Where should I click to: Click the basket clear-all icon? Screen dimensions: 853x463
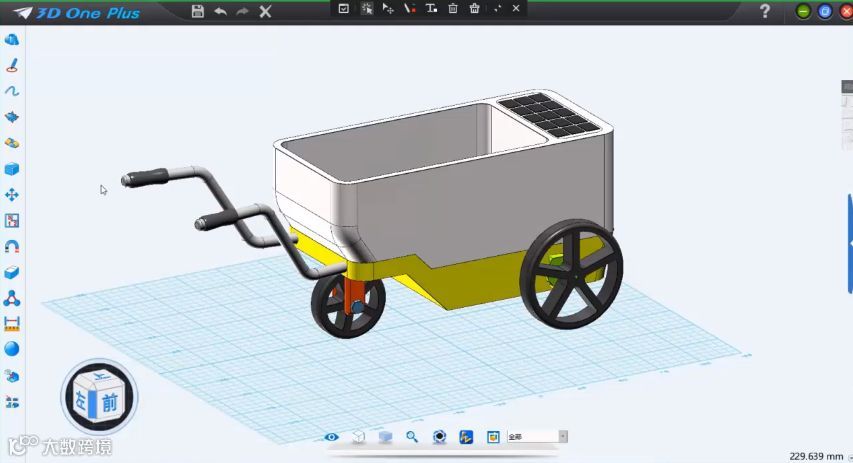[474, 8]
